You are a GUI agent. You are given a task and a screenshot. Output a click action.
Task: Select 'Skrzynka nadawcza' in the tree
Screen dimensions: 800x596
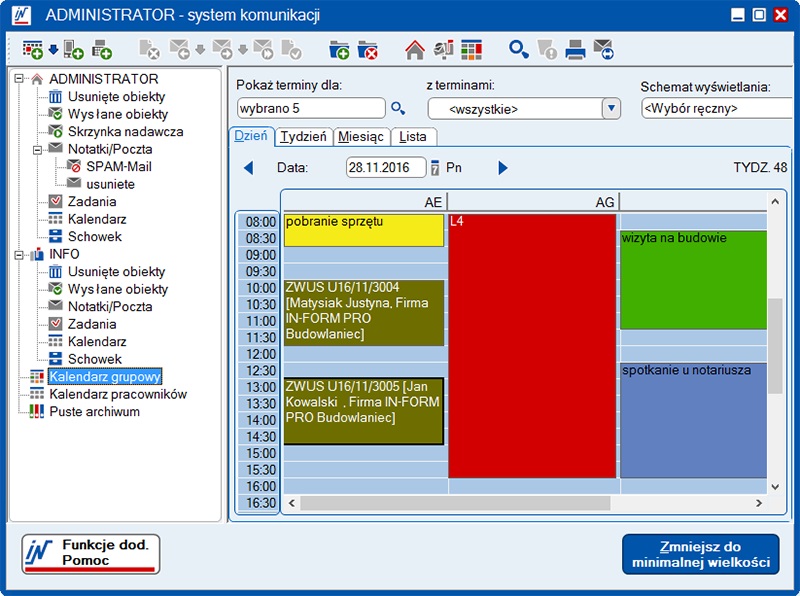click(x=126, y=132)
